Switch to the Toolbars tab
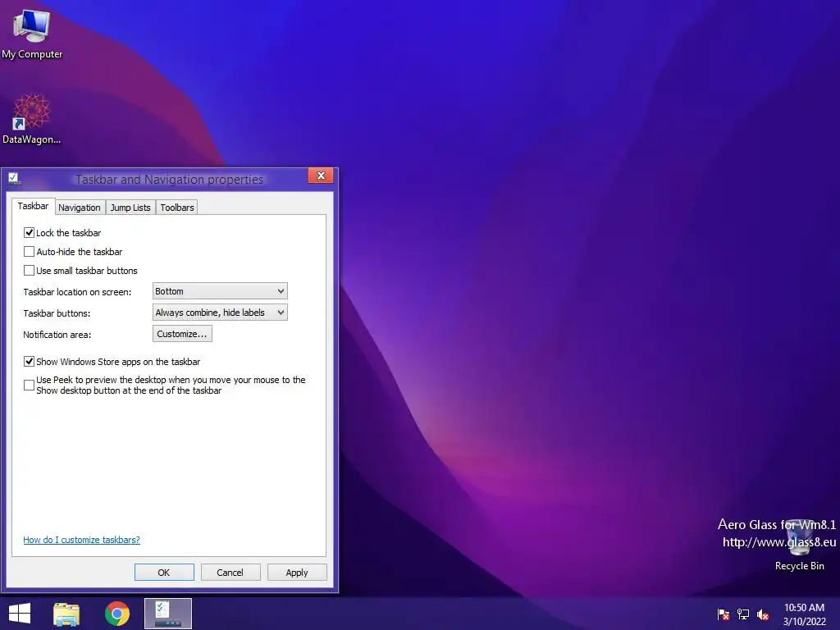Screen dimensions: 840x630 pyautogui.click(x=177, y=208)
